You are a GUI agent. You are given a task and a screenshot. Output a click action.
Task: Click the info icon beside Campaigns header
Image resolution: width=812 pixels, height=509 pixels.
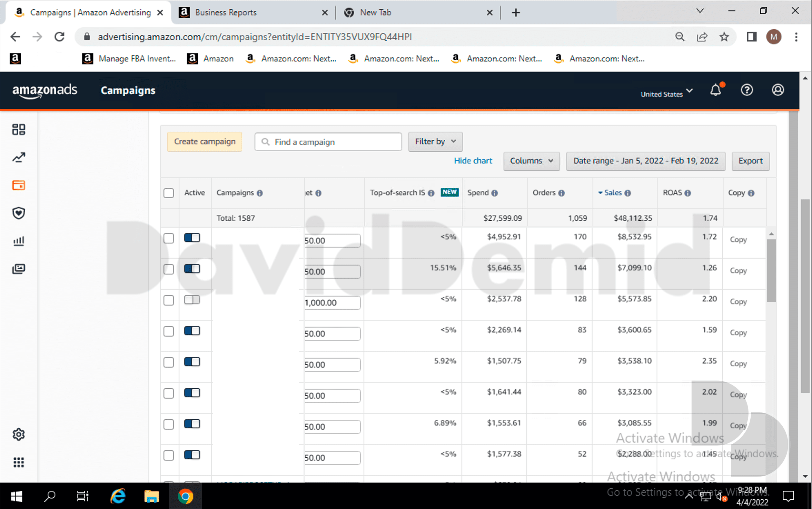point(260,193)
